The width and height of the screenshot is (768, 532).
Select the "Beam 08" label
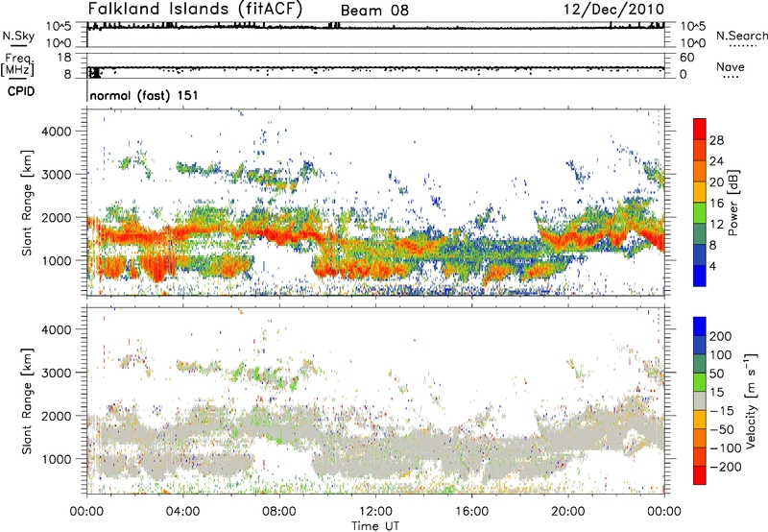[374, 11]
